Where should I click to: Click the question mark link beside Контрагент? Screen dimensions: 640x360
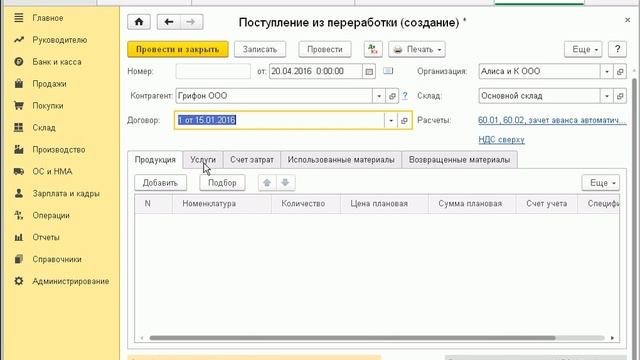click(404, 96)
